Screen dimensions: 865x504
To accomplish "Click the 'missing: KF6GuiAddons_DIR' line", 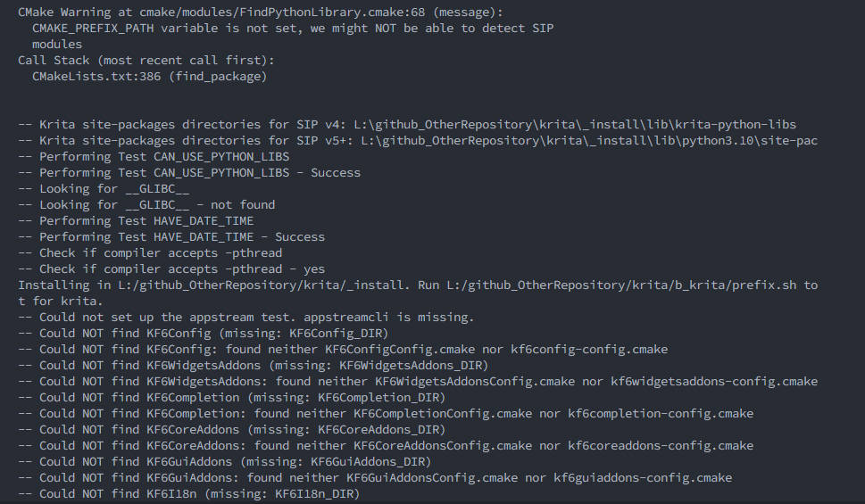I will [225, 462].
